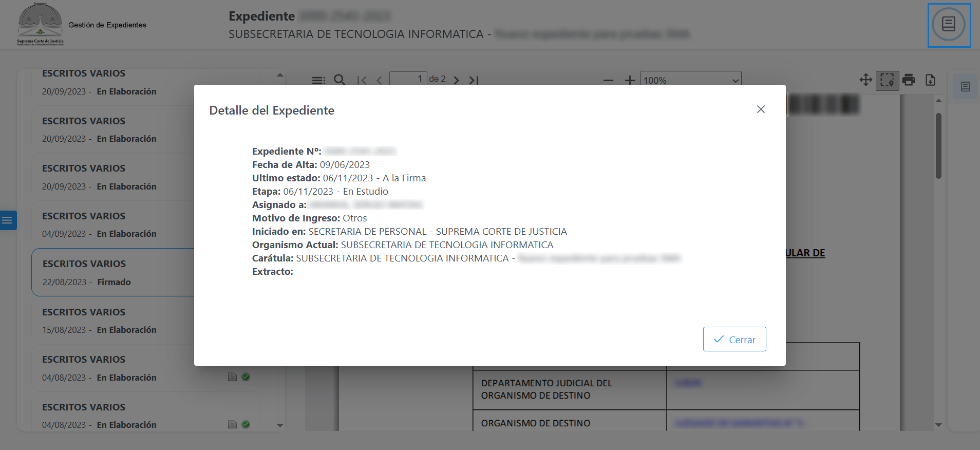Jump to the last page of the document
The width and height of the screenshot is (980, 450).
[x=474, y=80]
